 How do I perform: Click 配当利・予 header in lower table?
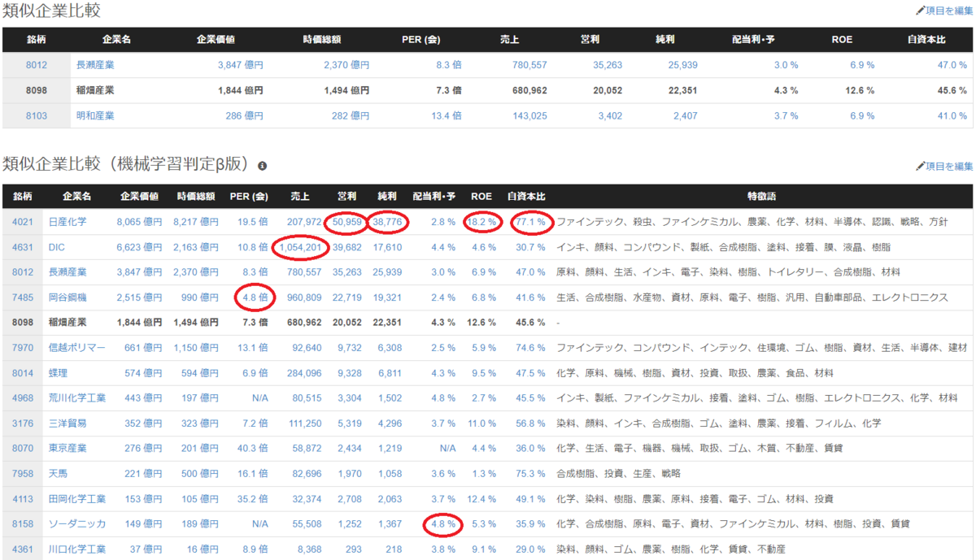434,196
